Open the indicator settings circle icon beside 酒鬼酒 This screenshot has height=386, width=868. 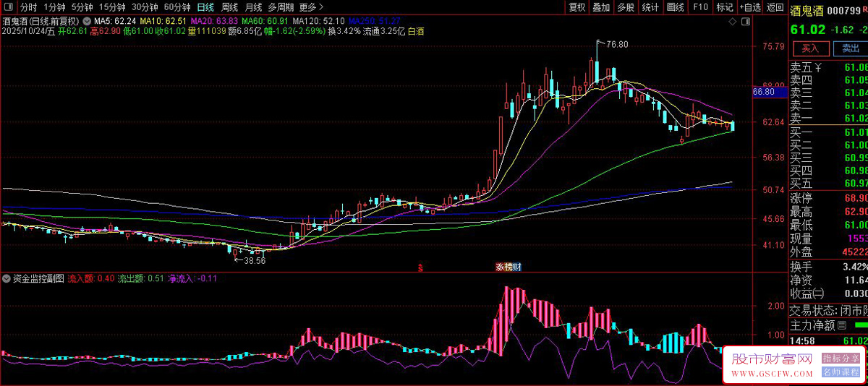pos(87,22)
